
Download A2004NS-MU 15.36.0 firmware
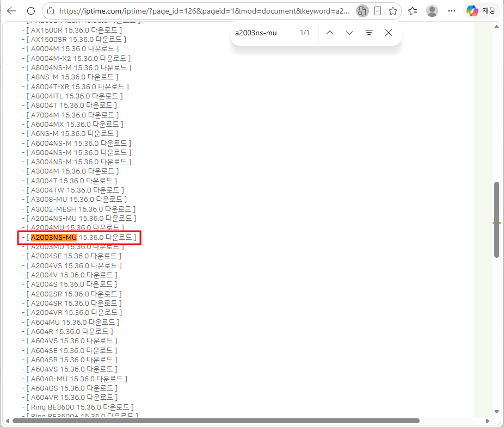(81, 219)
